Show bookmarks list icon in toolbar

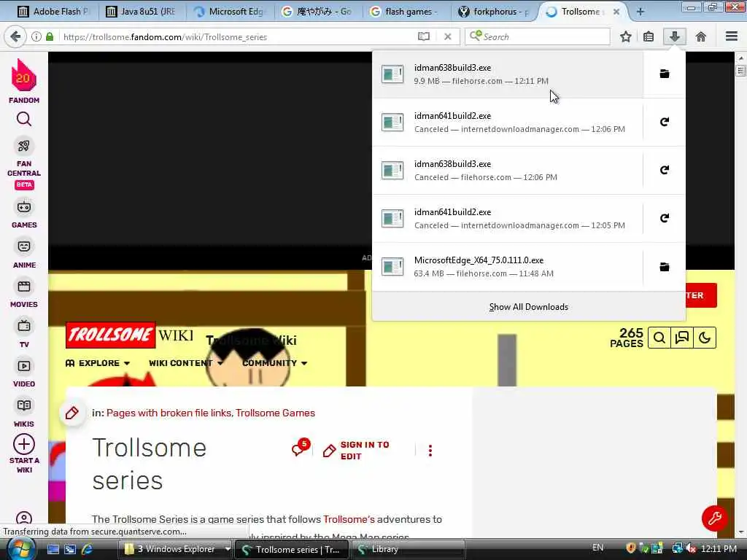tap(649, 36)
